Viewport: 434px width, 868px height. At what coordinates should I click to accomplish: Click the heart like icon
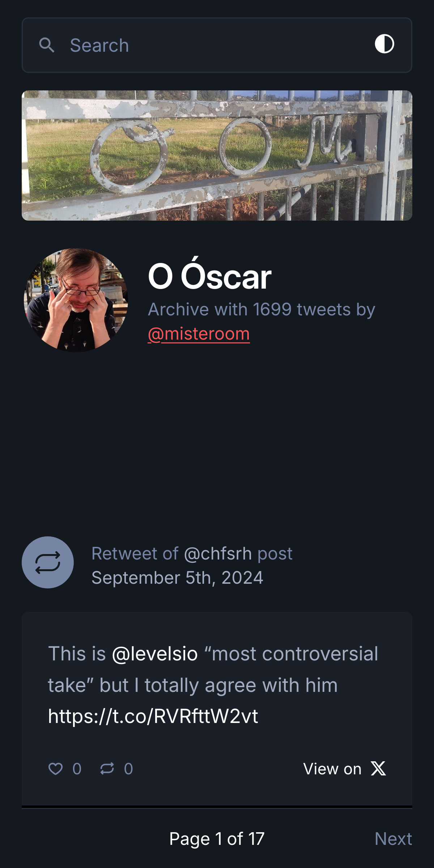pos(55,769)
